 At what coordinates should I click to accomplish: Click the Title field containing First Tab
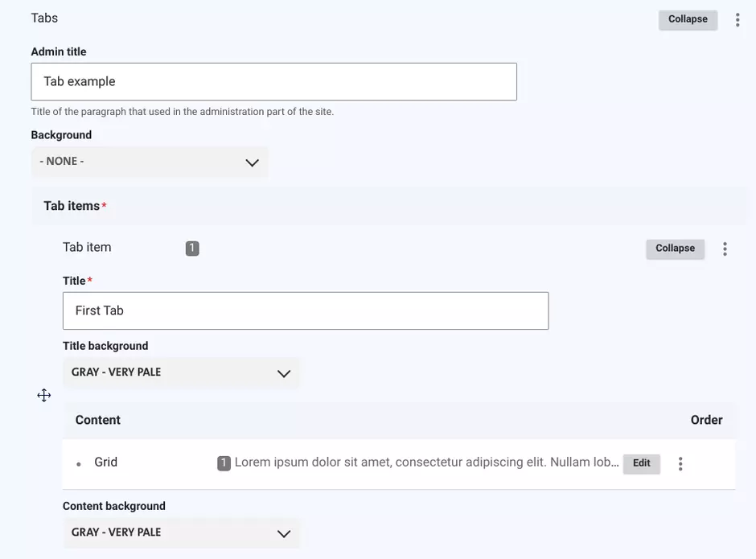(306, 310)
